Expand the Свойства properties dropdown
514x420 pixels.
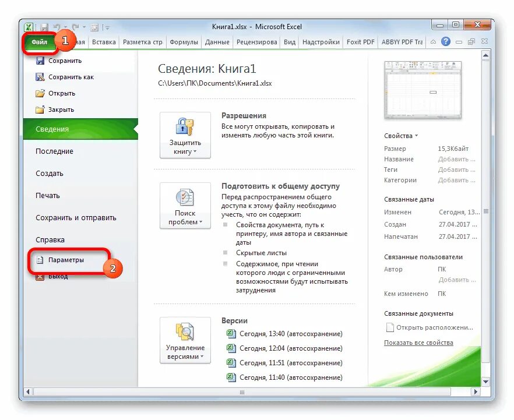click(401, 136)
